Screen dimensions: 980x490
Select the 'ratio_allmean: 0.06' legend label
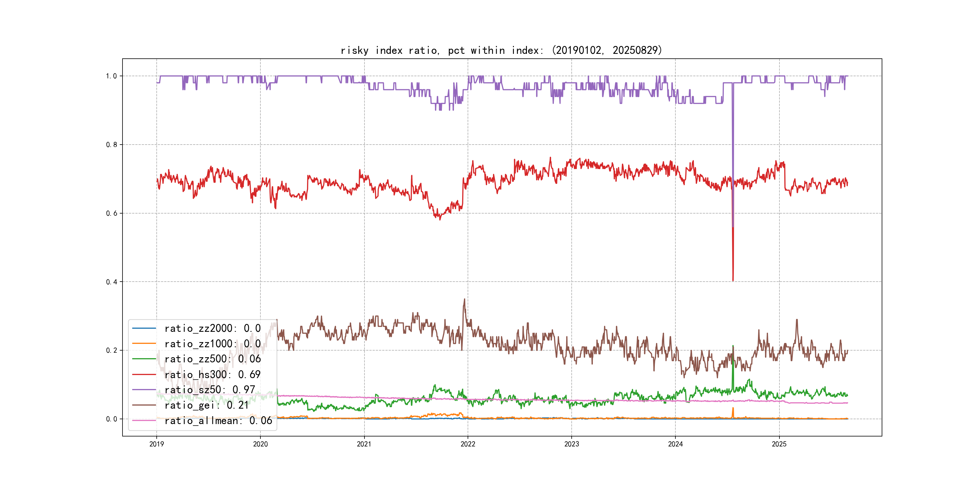pyautogui.click(x=218, y=420)
